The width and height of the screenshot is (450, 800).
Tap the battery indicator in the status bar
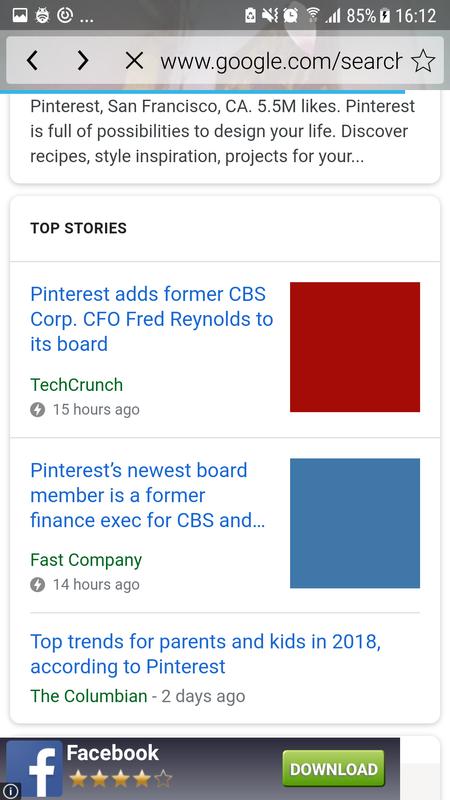coord(386,16)
